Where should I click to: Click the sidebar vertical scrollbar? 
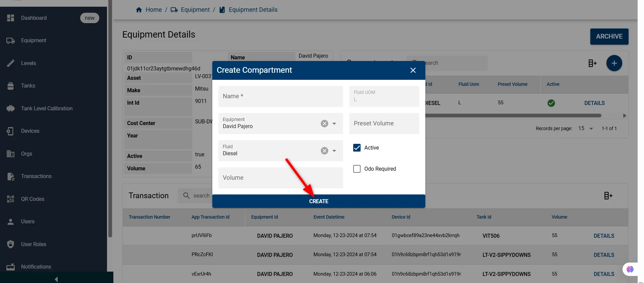coord(110,119)
